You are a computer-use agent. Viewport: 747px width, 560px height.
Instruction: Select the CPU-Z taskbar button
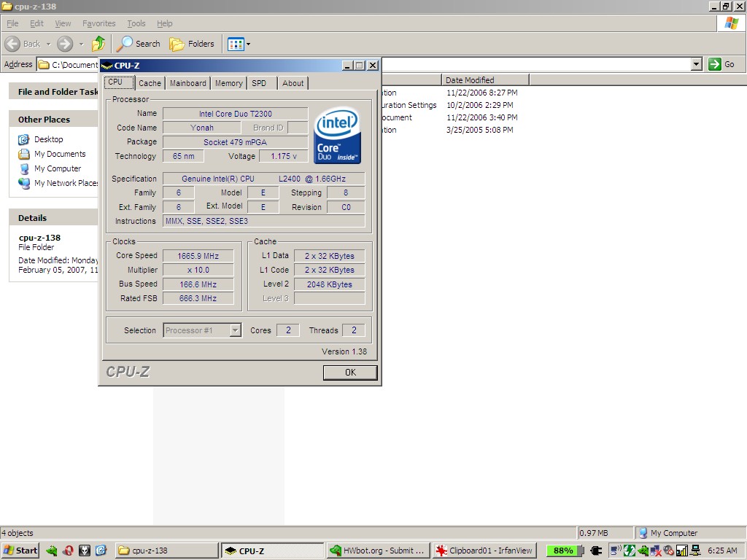click(x=273, y=551)
